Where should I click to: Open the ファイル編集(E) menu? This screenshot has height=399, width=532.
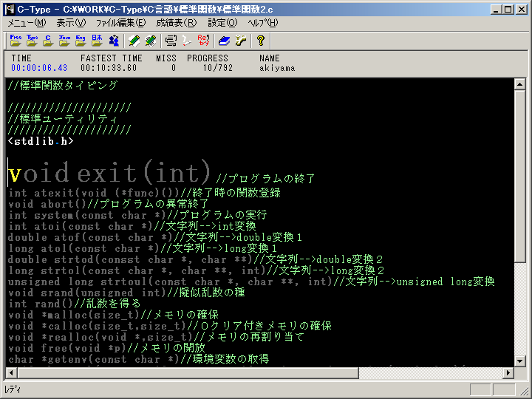coord(120,23)
